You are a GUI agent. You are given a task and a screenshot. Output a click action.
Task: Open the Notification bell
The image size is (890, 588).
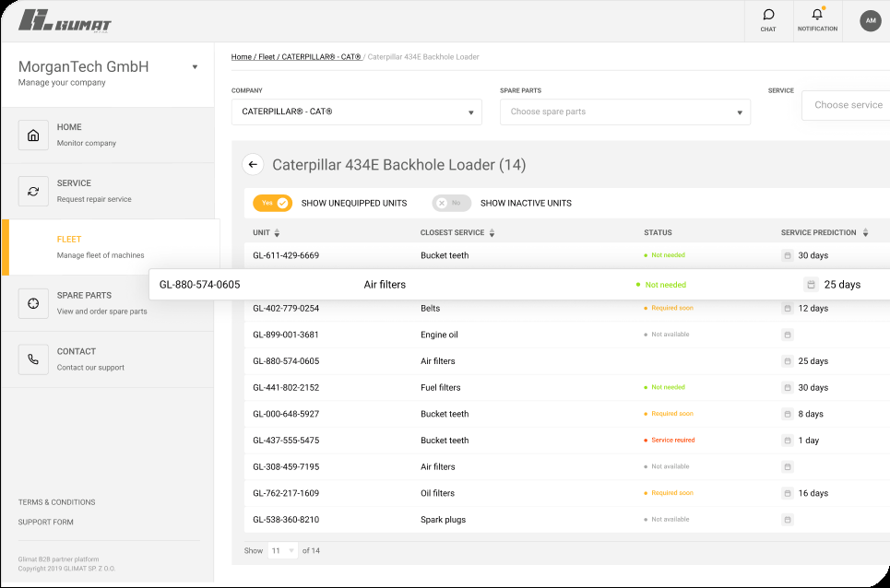[817, 20]
